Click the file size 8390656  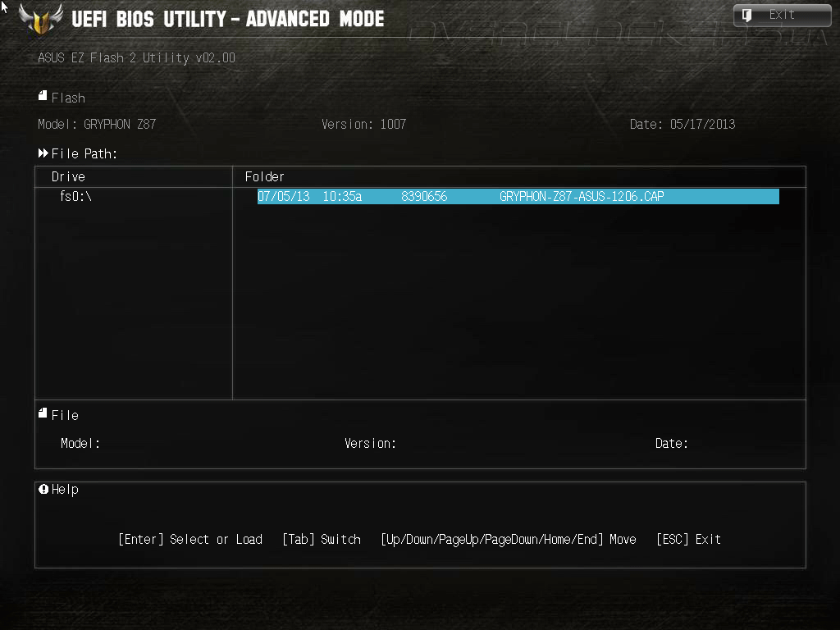point(424,196)
